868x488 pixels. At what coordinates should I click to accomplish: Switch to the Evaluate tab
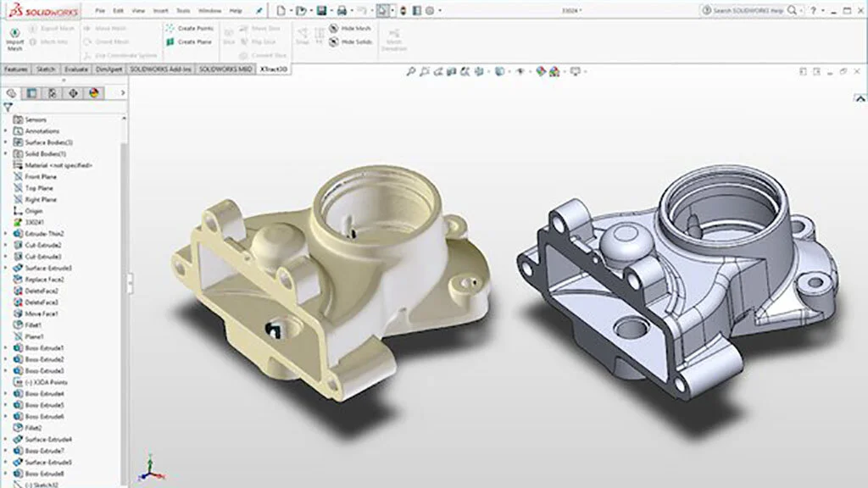click(75, 69)
